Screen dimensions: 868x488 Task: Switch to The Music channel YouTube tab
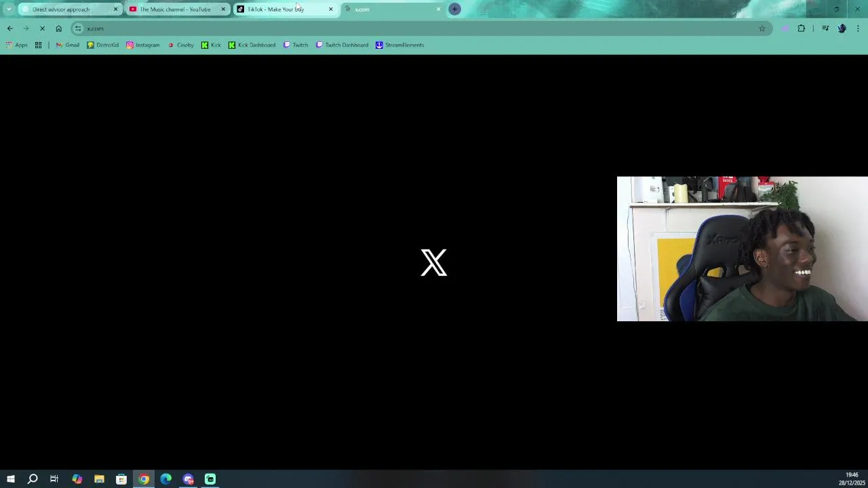click(x=176, y=9)
